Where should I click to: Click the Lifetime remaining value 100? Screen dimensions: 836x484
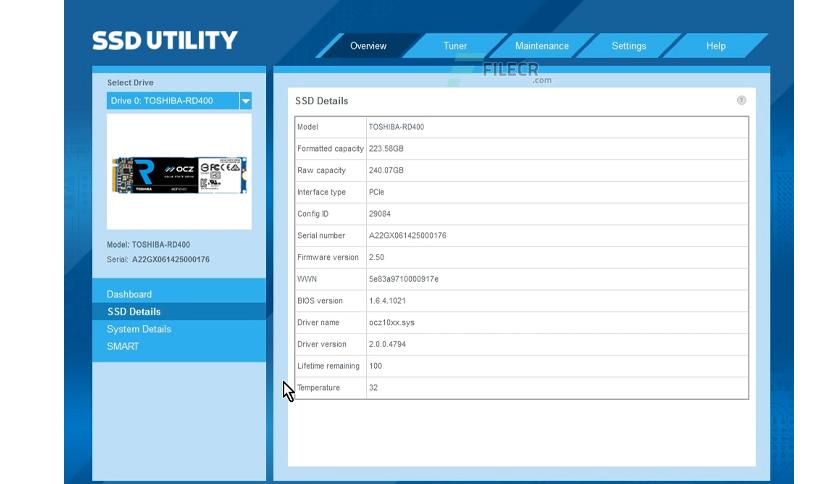click(x=375, y=366)
